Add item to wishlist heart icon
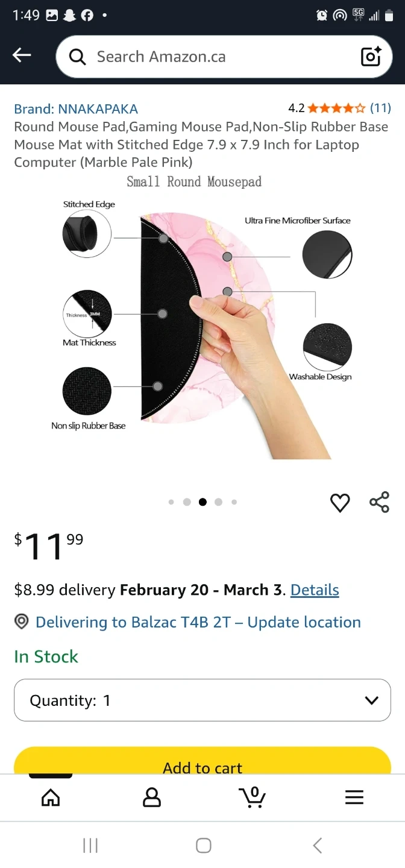 (340, 502)
